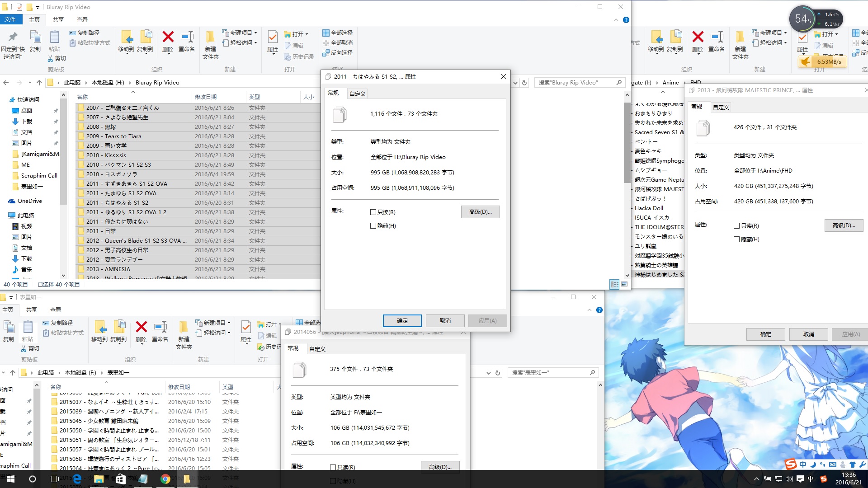Expand the address bar dropdown in the 表里如一 window
Image resolution: width=868 pixels, height=488 pixels.
488,373
